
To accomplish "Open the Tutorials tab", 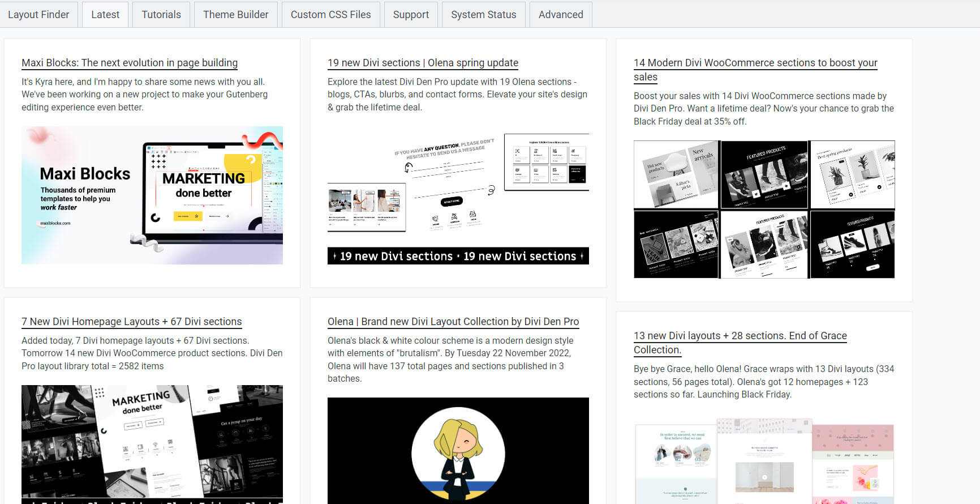I will [x=161, y=15].
